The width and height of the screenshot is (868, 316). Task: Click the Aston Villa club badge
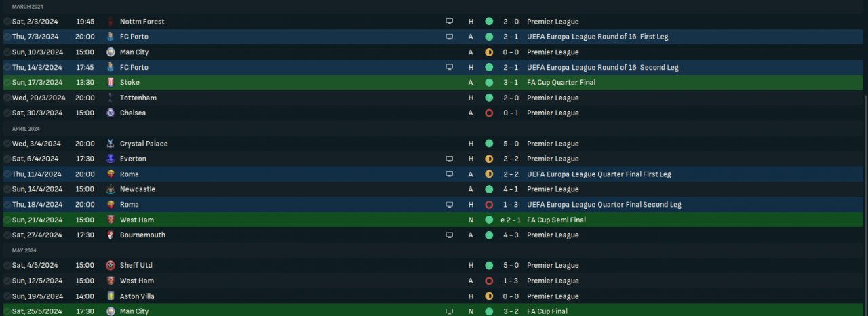(111, 296)
